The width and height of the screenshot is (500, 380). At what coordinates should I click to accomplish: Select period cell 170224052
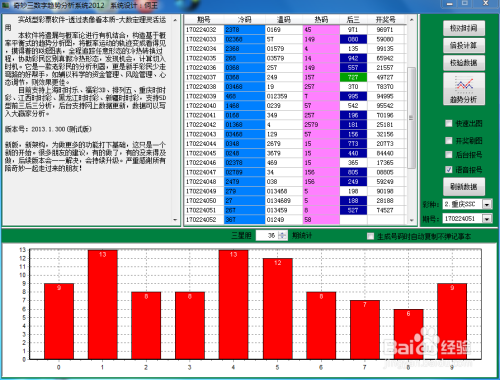204,220
